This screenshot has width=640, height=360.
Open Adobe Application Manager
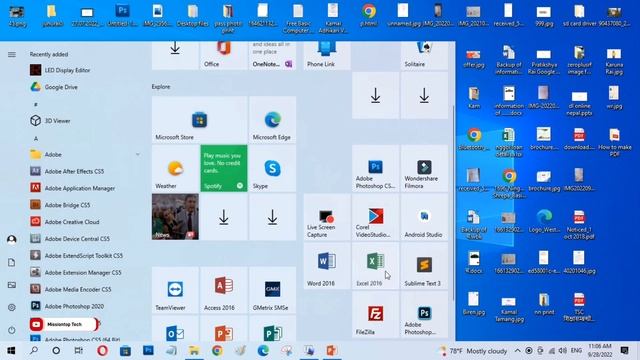(85, 188)
